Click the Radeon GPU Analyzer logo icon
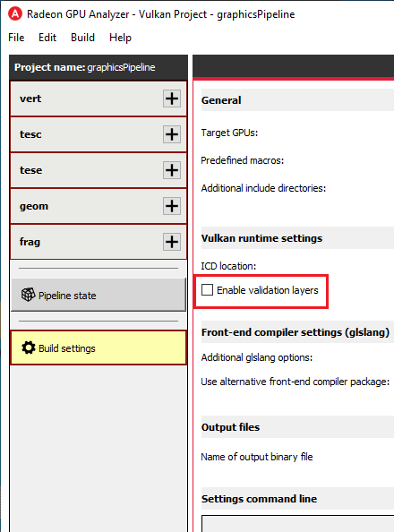This screenshot has height=532, width=394. (x=15, y=14)
